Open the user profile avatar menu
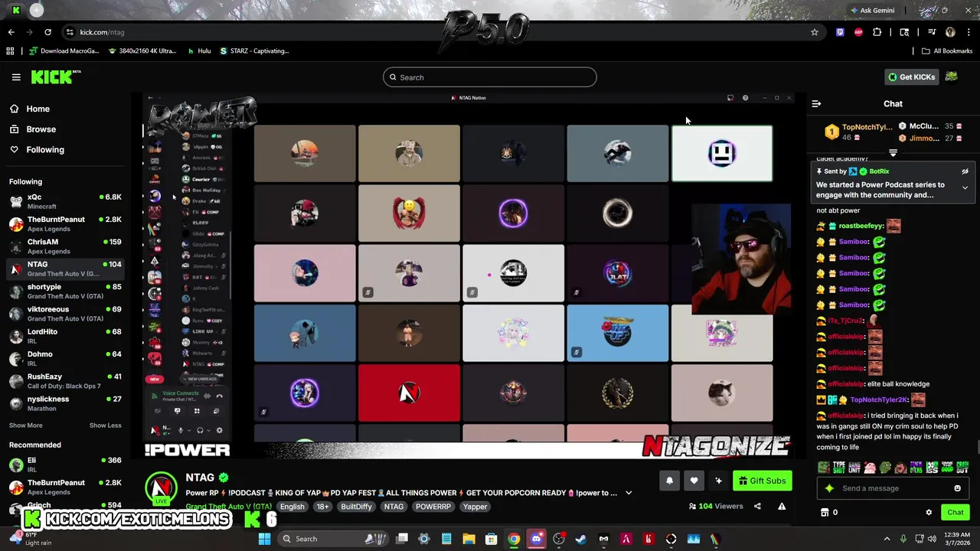The height and width of the screenshot is (551, 980). 952,77
